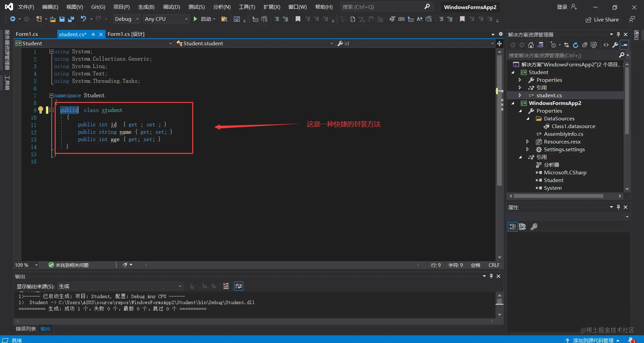This screenshot has height=343, width=644.
Task: Open the Student.student type dropdown
Action: point(255,43)
